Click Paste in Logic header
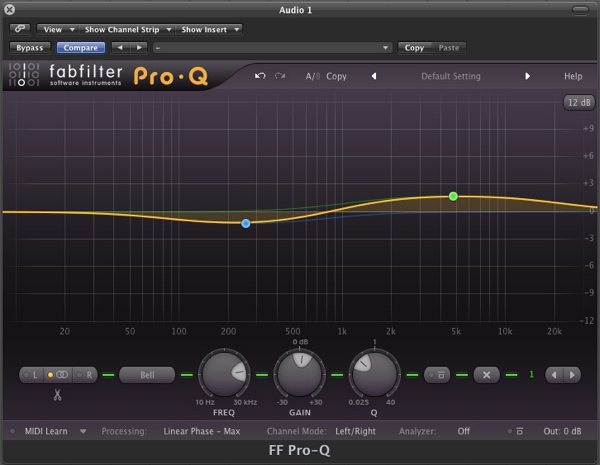Screen dimensions: 600x465 click(x=448, y=47)
